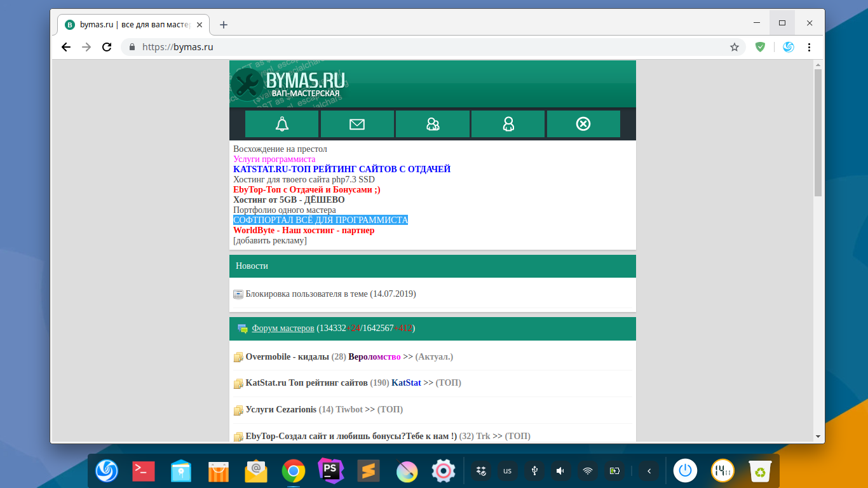
Task: Open the mail envelope icon
Action: click(357, 124)
